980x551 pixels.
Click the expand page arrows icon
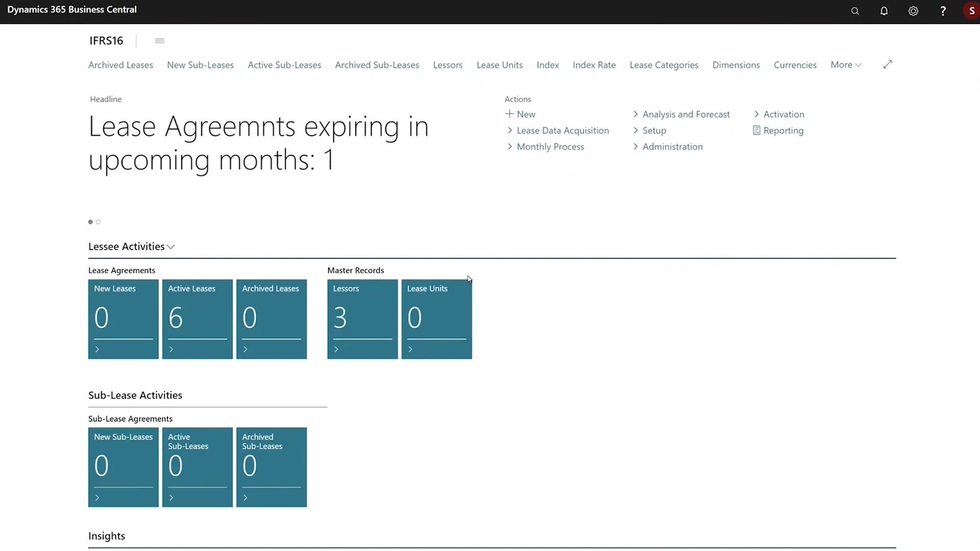coord(888,64)
